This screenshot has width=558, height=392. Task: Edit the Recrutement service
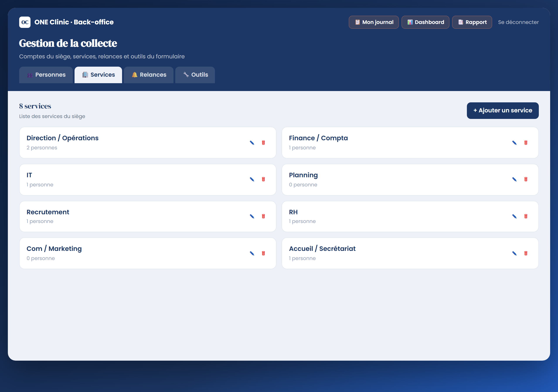pos(252,216)
